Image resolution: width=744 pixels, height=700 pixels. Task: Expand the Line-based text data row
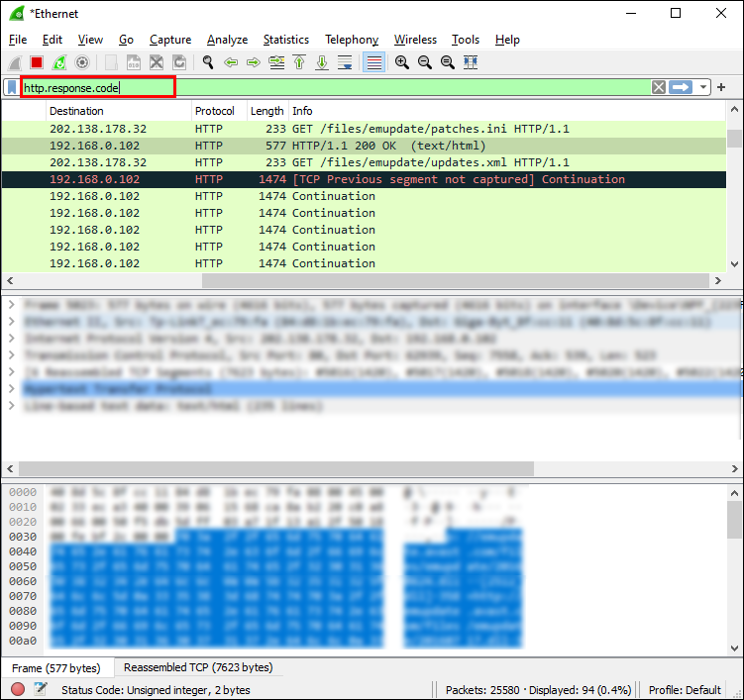point(12,406)
